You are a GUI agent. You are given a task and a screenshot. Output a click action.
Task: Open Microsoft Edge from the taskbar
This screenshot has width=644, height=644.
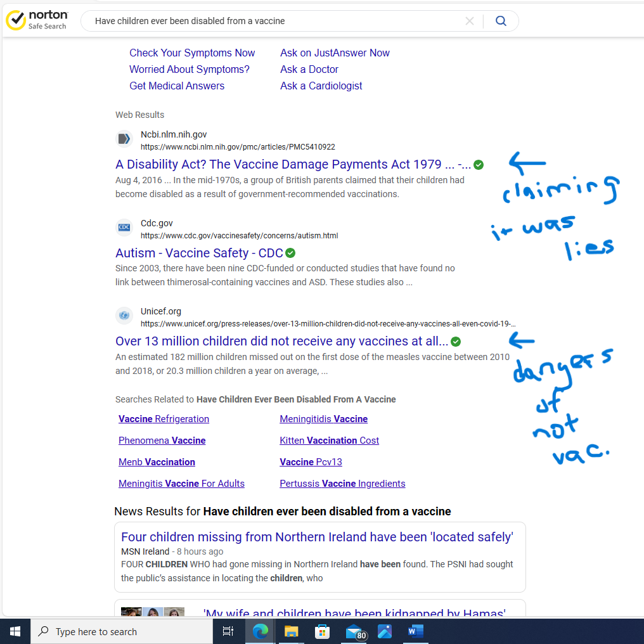(x=260, y=631)
